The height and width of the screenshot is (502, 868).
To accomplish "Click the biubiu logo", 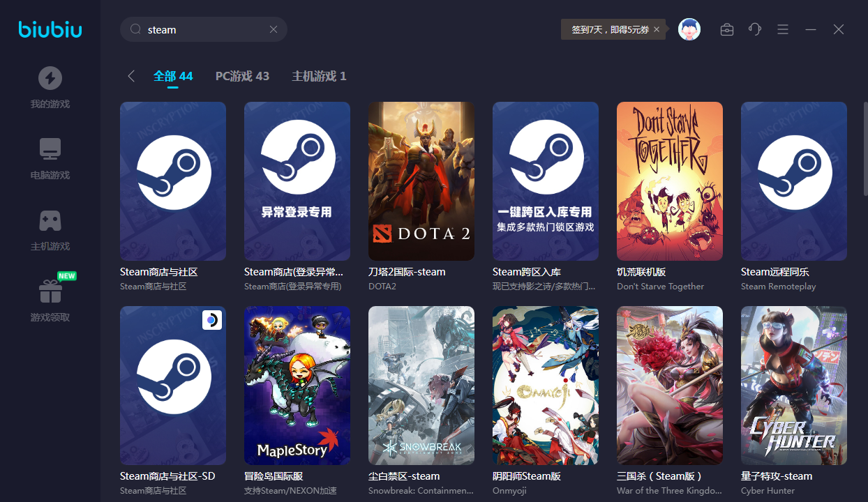I will click(x=50, y=29).
